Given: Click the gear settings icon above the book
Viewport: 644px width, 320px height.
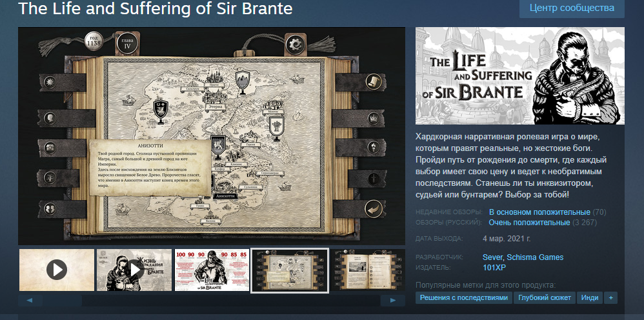Looking at the screenshot, I should pyautogui.click(x=294, y=43).
